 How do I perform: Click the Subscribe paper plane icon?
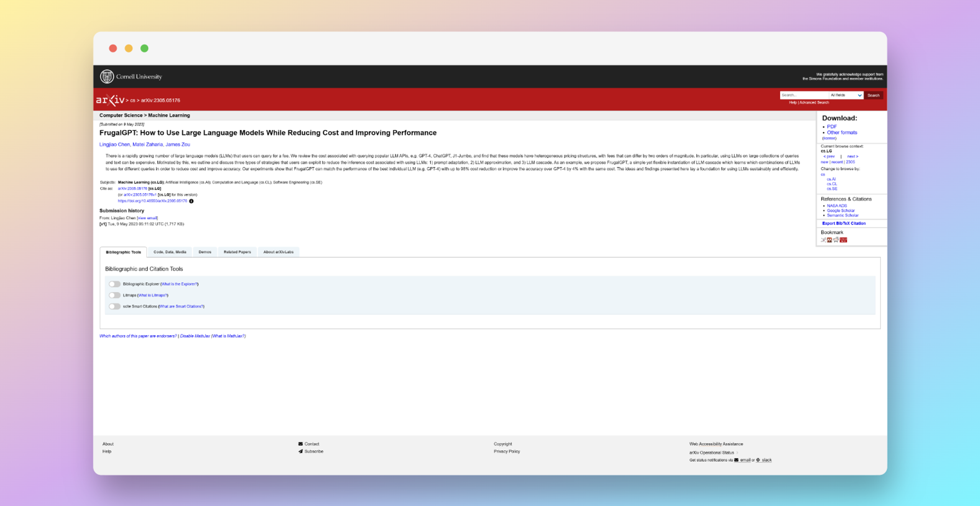click(x=300, y=451)
